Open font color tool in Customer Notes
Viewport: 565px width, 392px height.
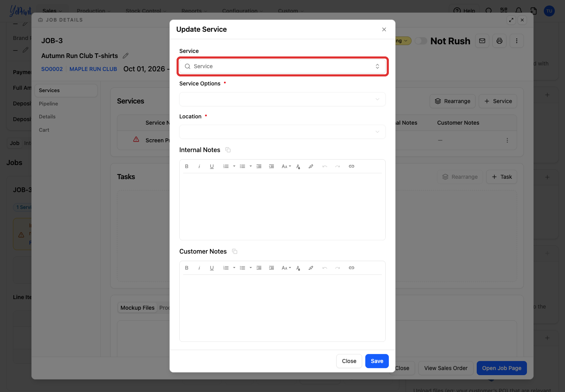298,268
